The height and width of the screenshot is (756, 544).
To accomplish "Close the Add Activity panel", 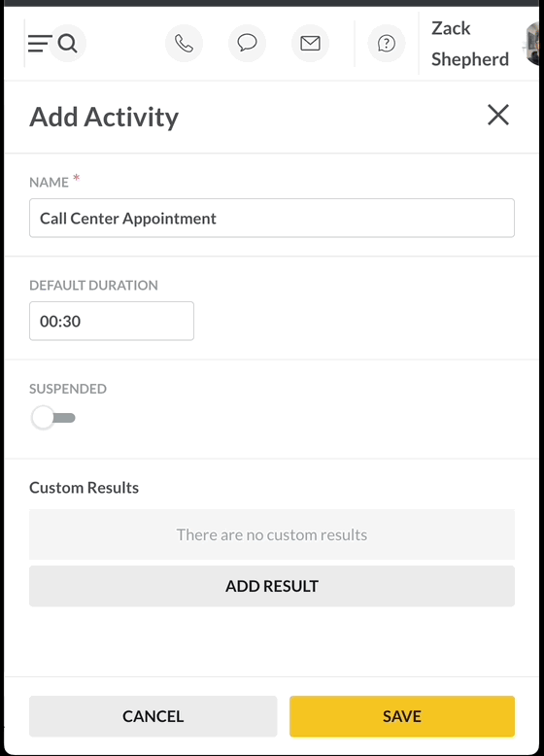I will pos(497,115).
